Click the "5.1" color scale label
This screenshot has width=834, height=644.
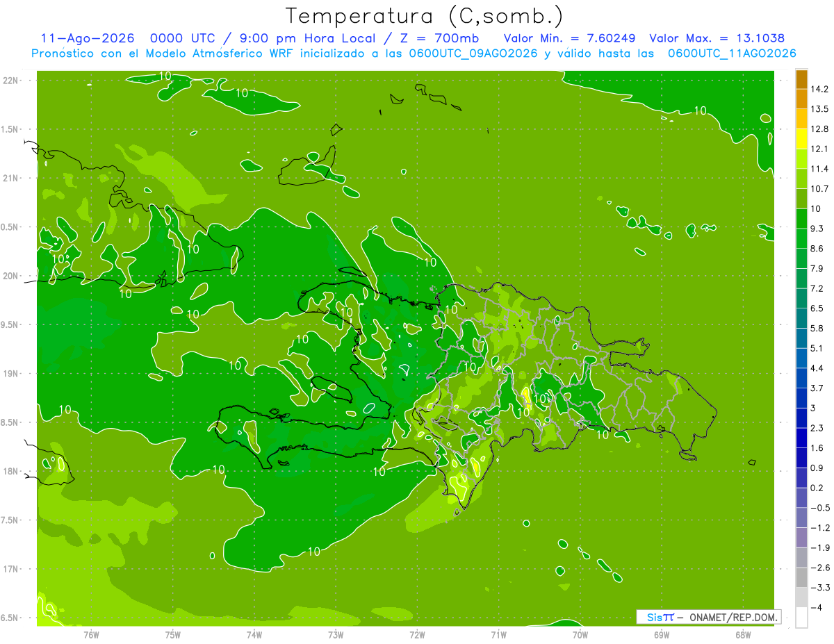tap(817, 349)
